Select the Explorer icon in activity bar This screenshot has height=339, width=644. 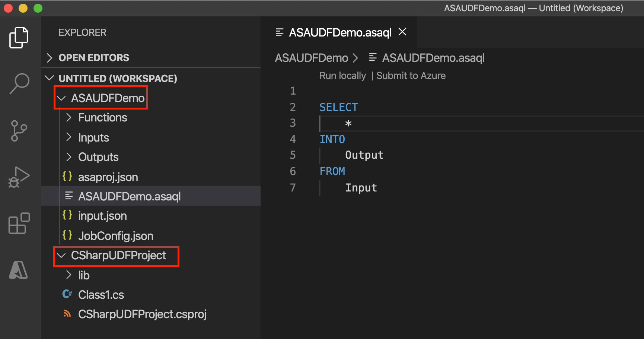click(19, 37)
